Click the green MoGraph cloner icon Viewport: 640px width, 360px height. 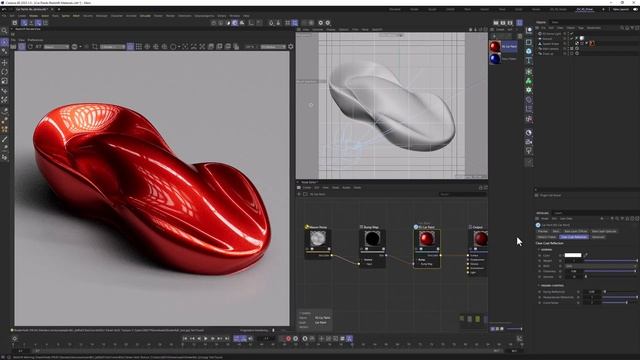point(529,81)
